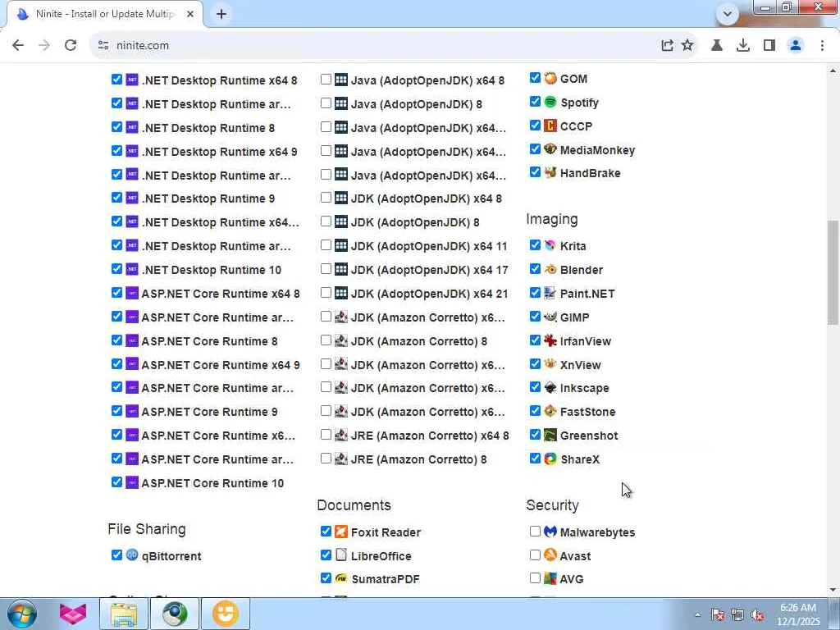Click the smiley app taskbar icon
The image size is (840, 630).
click(x=225, y=614)
